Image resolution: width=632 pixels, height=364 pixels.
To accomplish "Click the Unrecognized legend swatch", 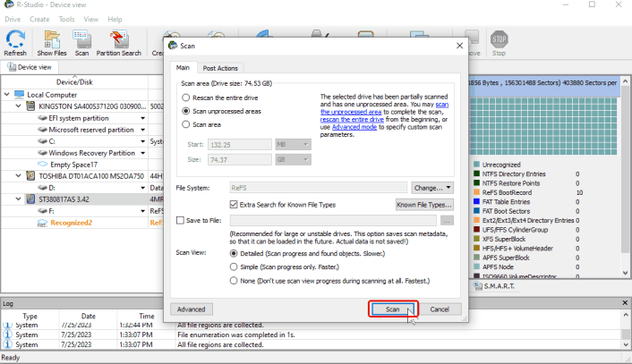I will pos(476,165).
